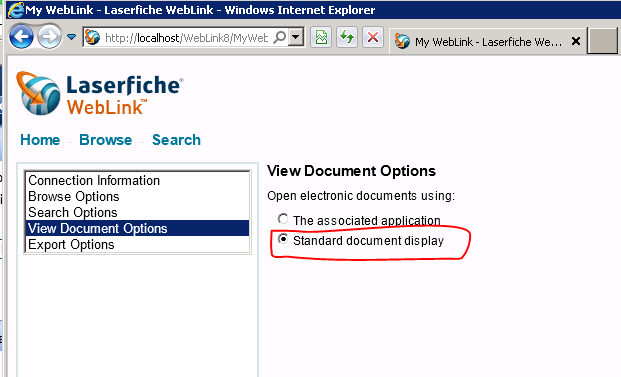Click the browser Forward arrow button
The height and width of the screenshot is (377, 621).
[x=50, y=37]
